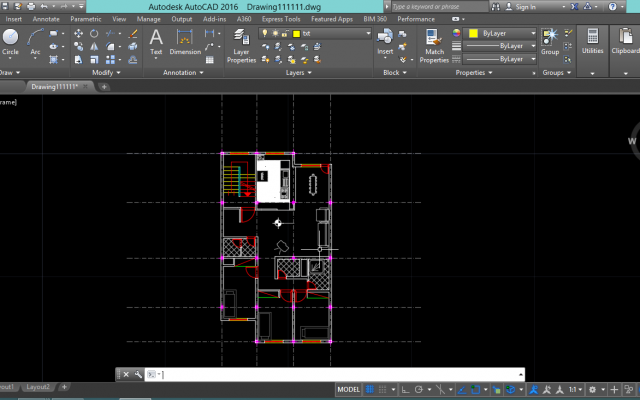The height and width of the screenshot is (400, 640).
Task: Click the Help question mark icon
Action: click(612, 7)
